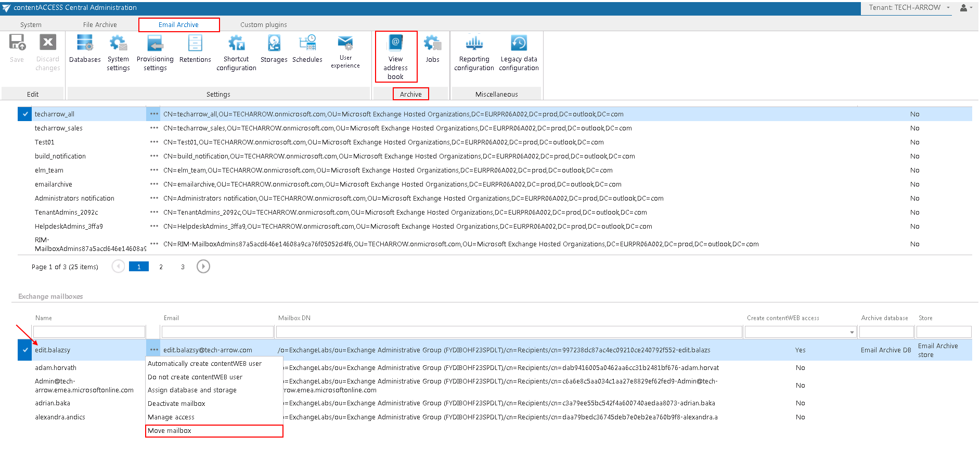This screenshot has height=449, width=980.
Task: Open context menu for techarrow_all row
Action: click(154, 114)
